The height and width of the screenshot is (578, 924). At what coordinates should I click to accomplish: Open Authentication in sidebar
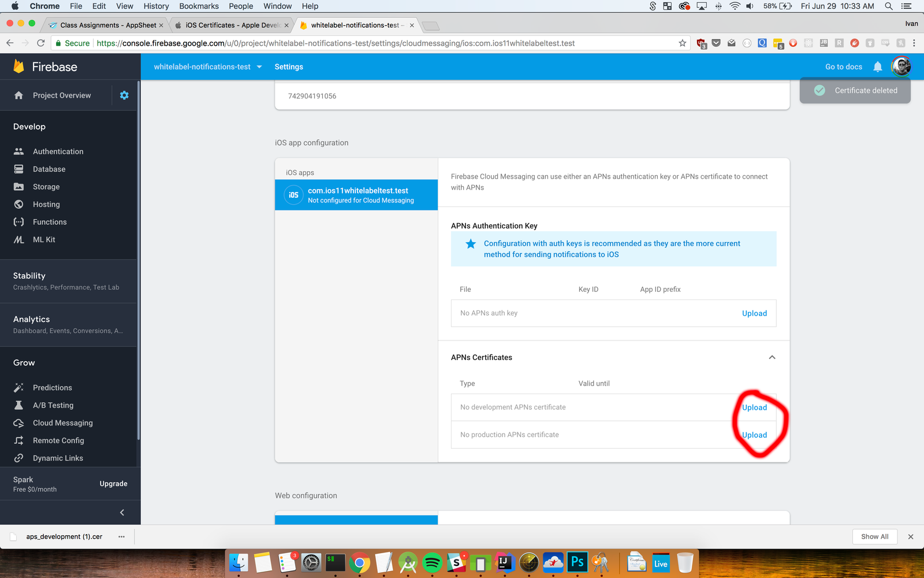tap(58, 151)
